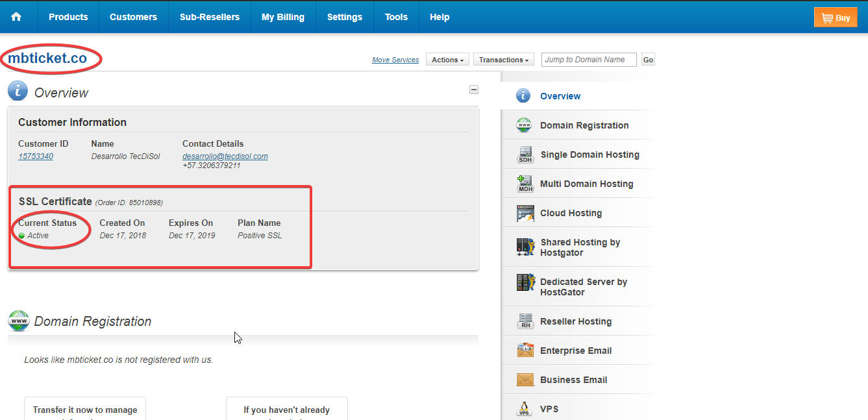The width and height of the screenshot is (868, 420).
Task: Open the Actions dropdown
Action: tap(447, 60)
